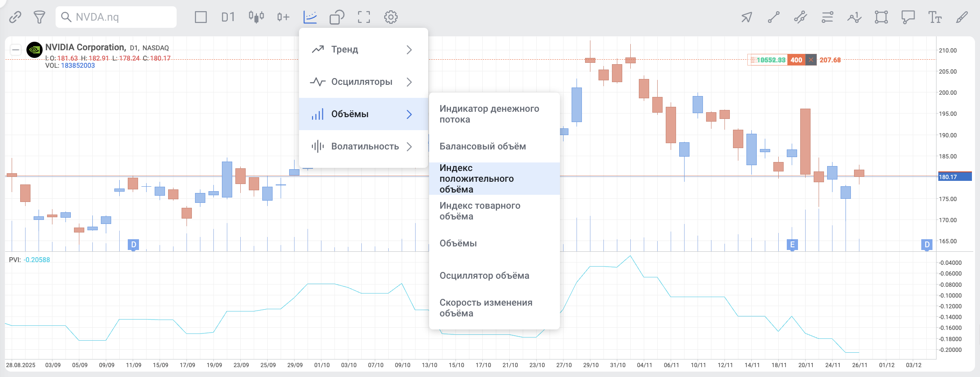The width and height of the screenshot is (980, 377).
Task: Select Скорость изменения объёма indicator
Action: pos(494,308)
